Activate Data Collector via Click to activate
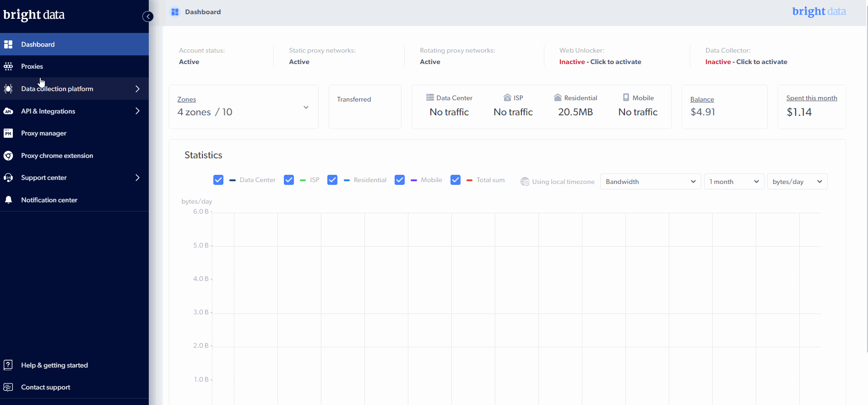The image size is (868, 405). tap(762, 62)
